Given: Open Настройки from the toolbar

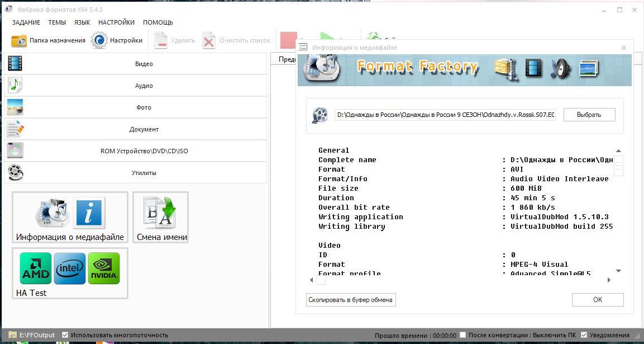Looking at the screenshot, I should [x=117, y=40].
